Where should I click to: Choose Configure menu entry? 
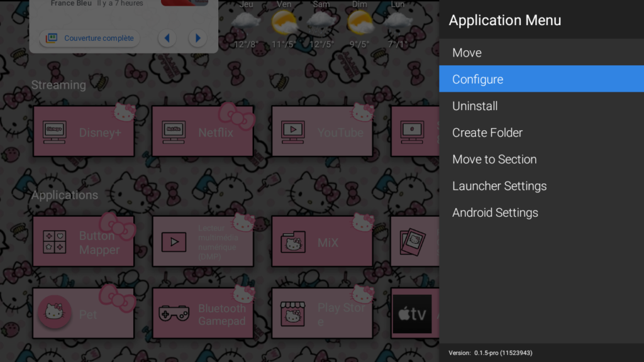coord(541,79)
